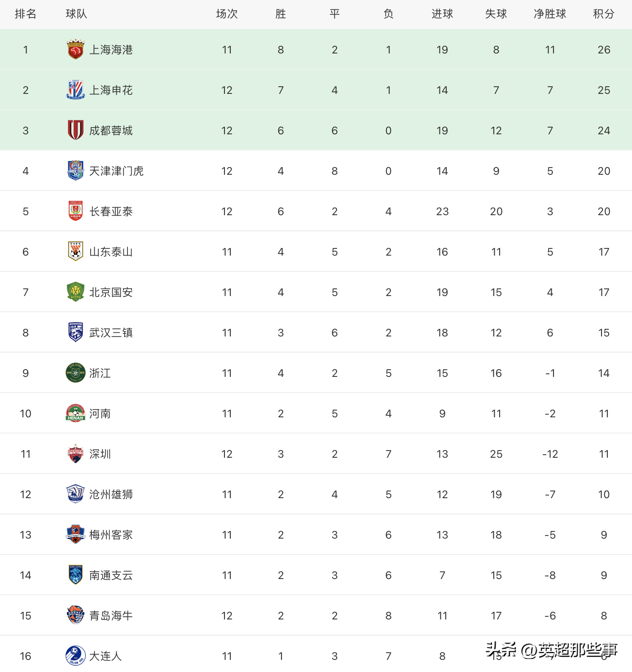The image size is (632, 672).
Task: Click the 进球 goals scored header
Action: 442,14
